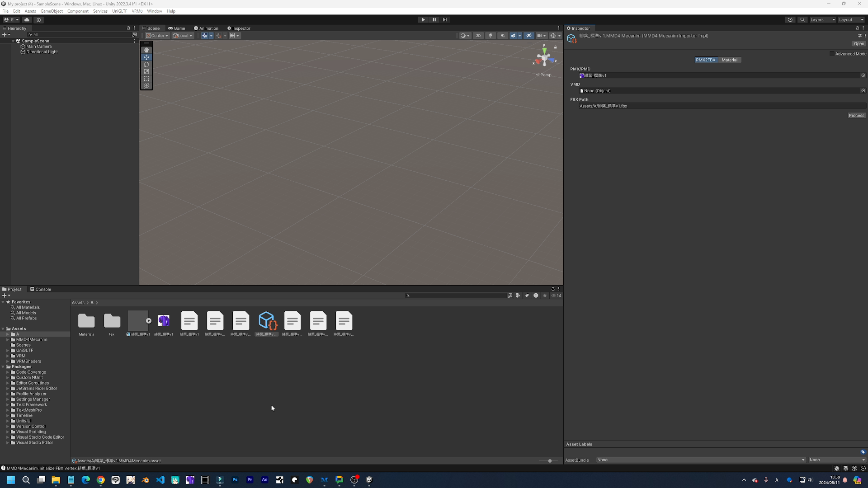Screen dimensions: 868x488
Task: Select the Rect Transform tool
Action: [146, 79]
